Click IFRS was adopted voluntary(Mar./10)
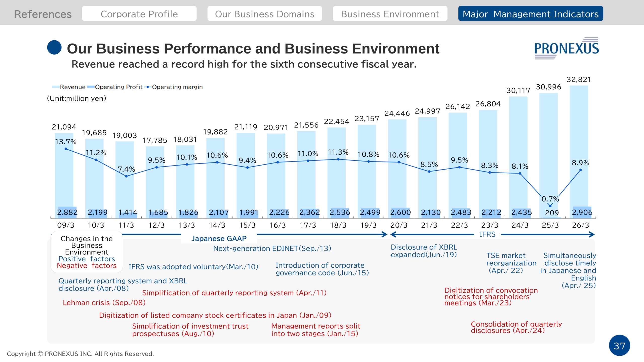 193,267
